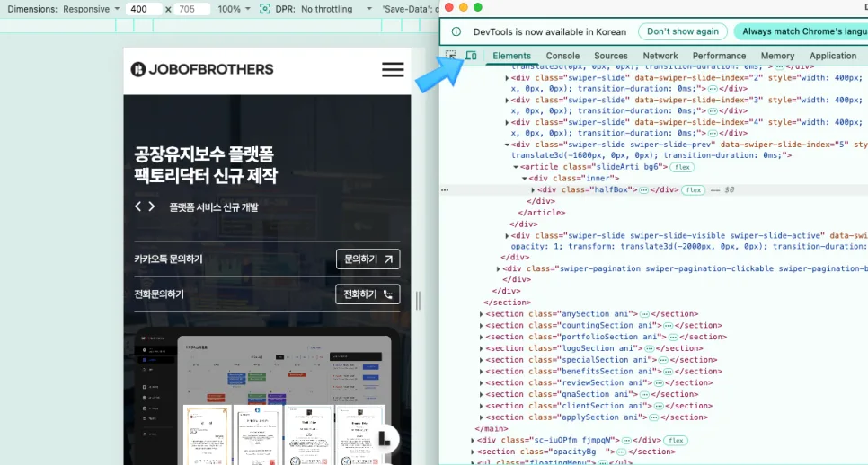Click the flex badge on article slideArti bg6
Viewport: 868px width, 465px height.
[682, 167]
